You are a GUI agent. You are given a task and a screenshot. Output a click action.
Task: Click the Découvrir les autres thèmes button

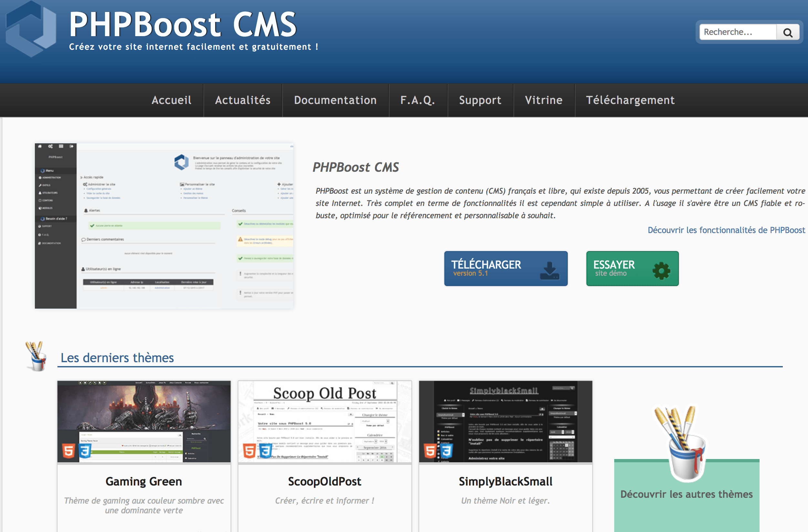(x=687, y=494)
